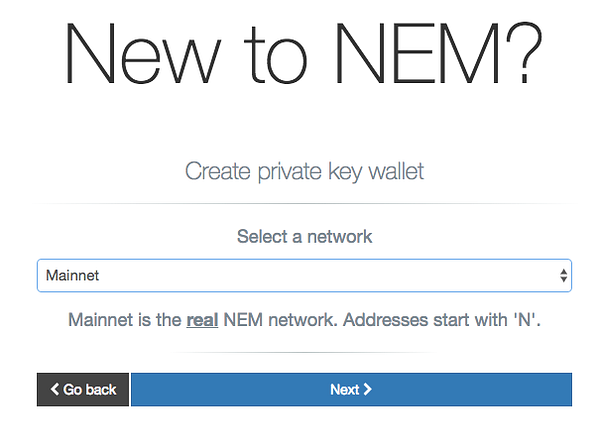The image size is (600, 434).
Task: Click the up-down arrows on the network selector
Action: (x=563, y=275)
